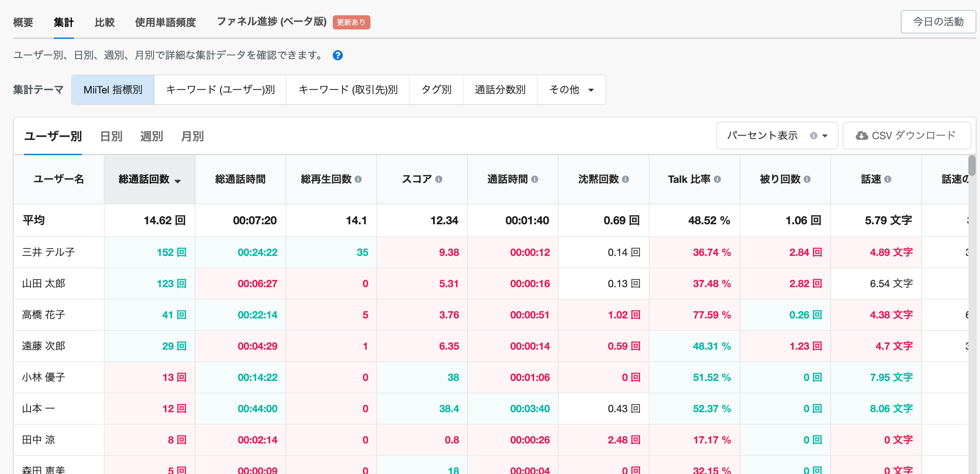This screenshot has width=980, height=474.
Task: Click info icon next to 沈黙回数 header
Action: coord(625,179)
